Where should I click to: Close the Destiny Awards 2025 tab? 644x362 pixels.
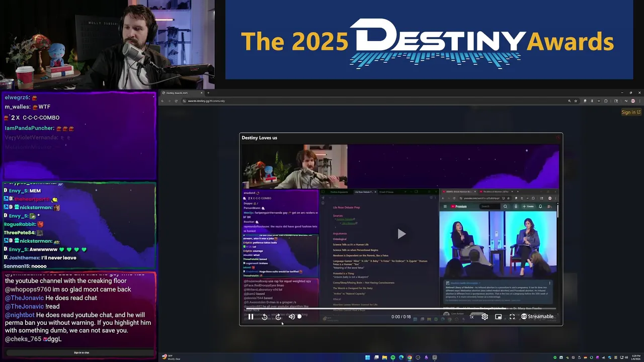(202, 93)
